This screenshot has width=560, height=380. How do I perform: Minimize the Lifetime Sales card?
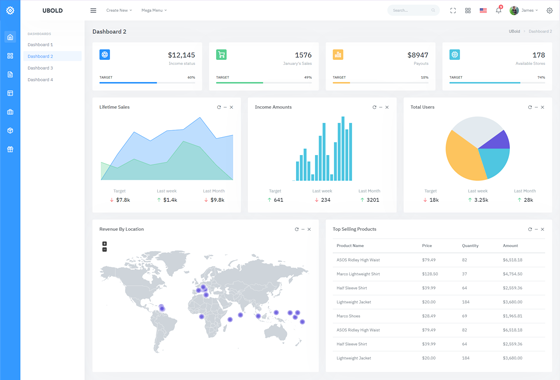[x=225, y=107]
